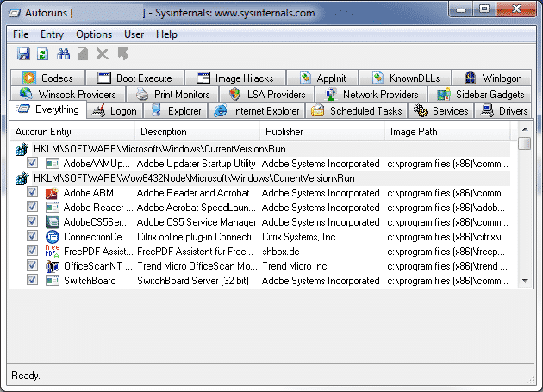Open the Codecs tab
Screen dimensions: 543x392
(47, 78)
